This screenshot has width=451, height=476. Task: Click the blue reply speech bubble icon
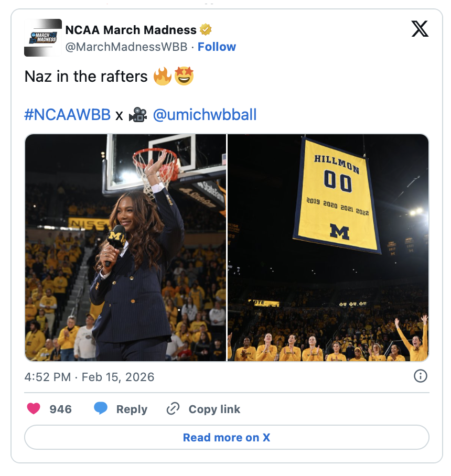101,409
